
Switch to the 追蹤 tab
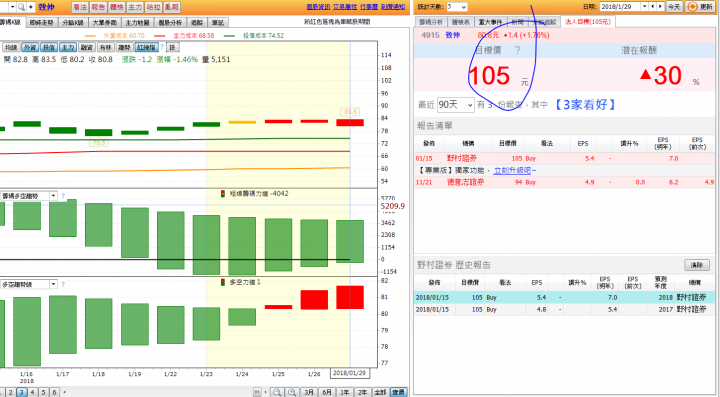coord(197,22)
